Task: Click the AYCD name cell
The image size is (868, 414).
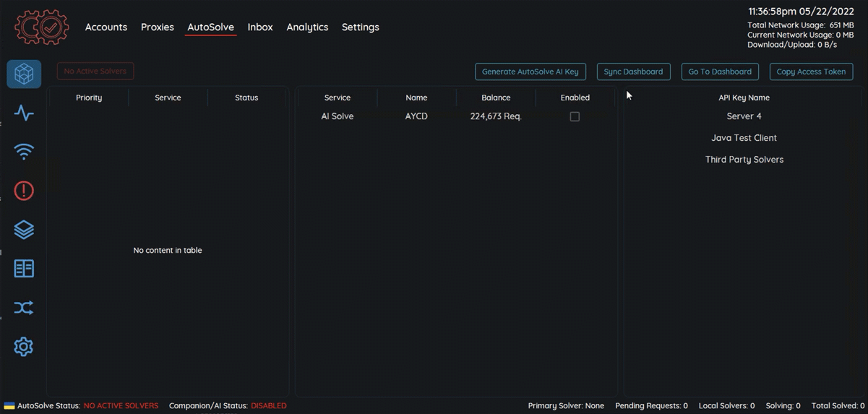Action: [x=416, y=116]
